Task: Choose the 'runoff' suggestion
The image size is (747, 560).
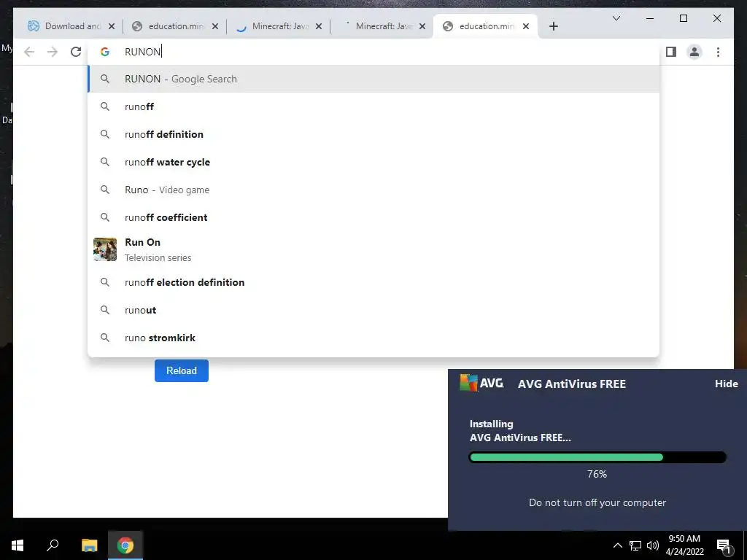Action: [374, 106]
